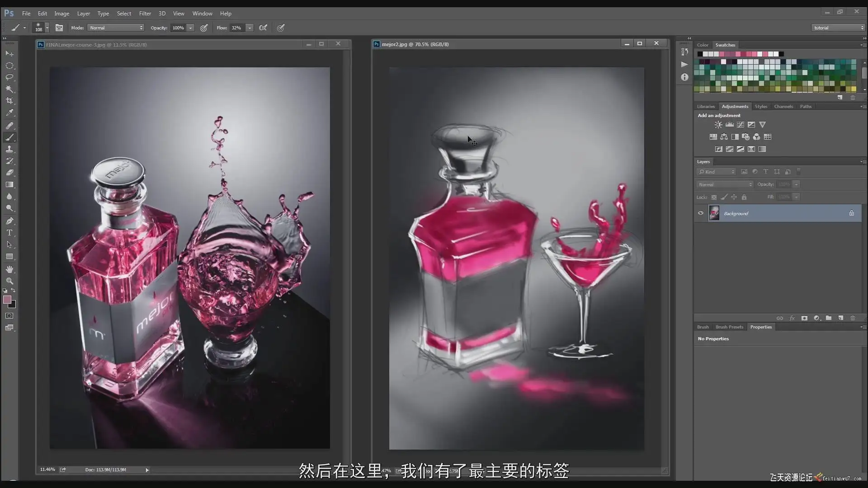This screenshot has height=488, width=868.
Task: Hide the Background layer visibility eye
Action: (x=701, y=213)
